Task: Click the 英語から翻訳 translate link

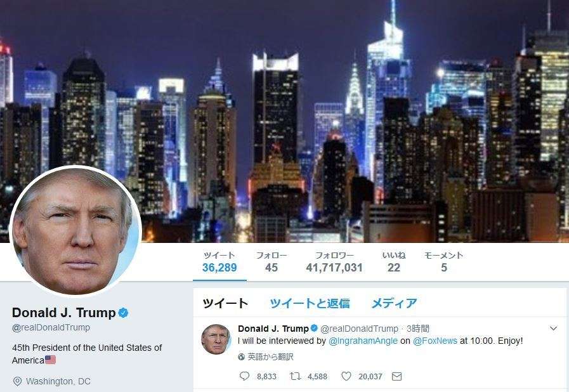Action: (270, 357)
